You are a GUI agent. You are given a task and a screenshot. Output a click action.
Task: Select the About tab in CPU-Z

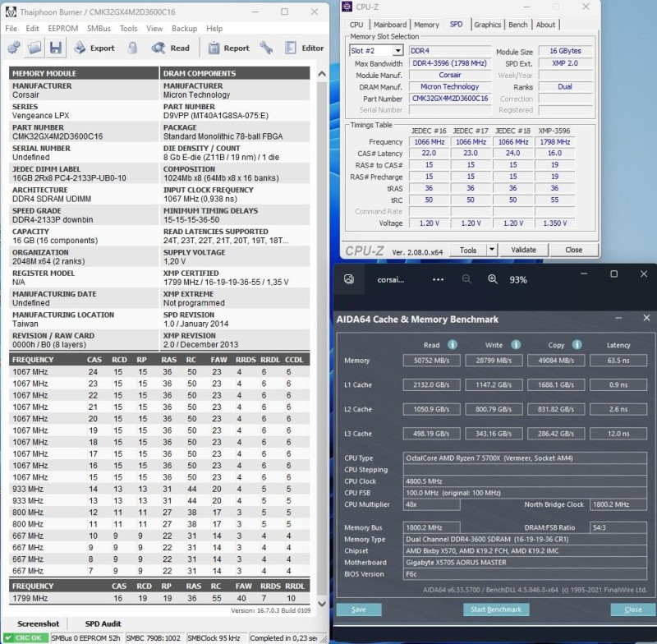[x=545, y=25]
